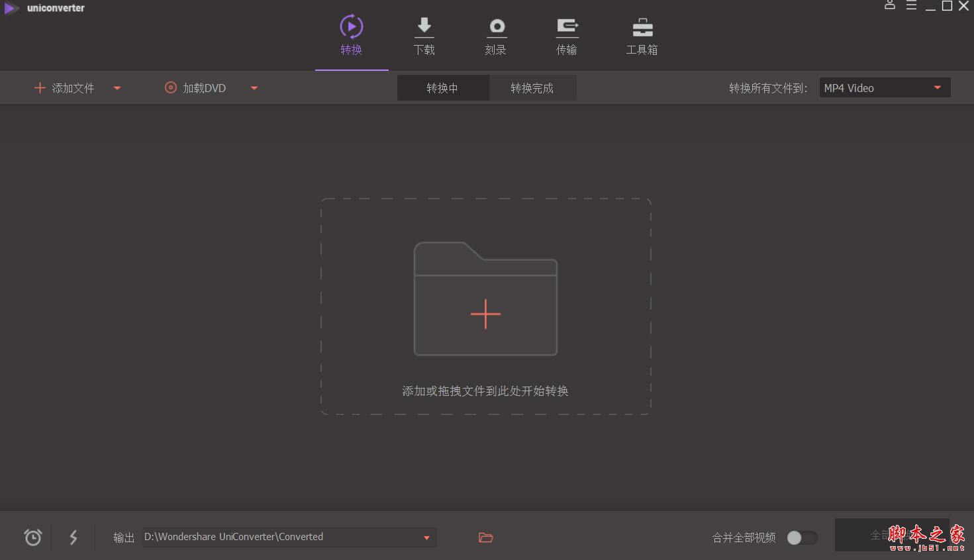Open the hamburger menu icon
This screenshot has width=974, height=560.
point(912,5)
